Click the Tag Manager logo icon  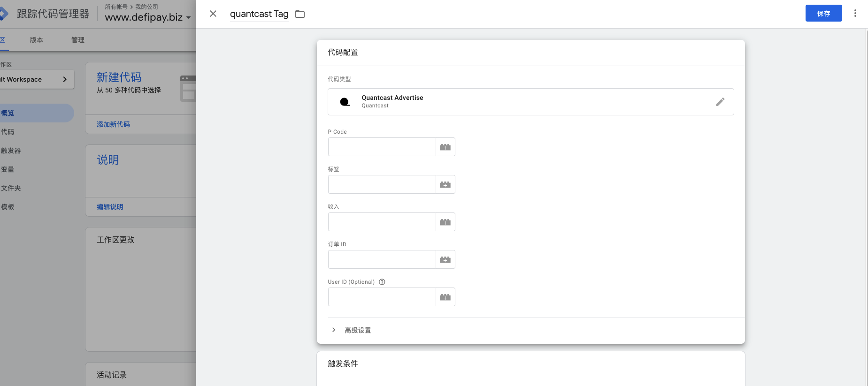tap(4, 14)
